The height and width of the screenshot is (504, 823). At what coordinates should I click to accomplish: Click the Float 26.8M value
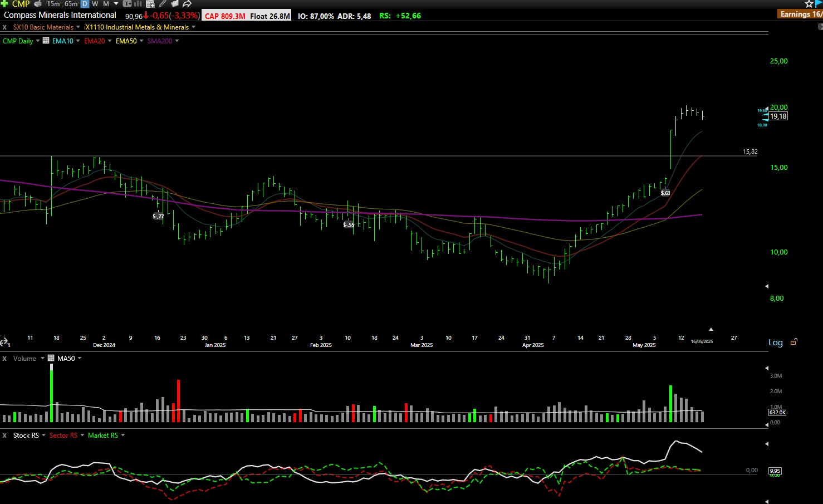tap(270, 16)
